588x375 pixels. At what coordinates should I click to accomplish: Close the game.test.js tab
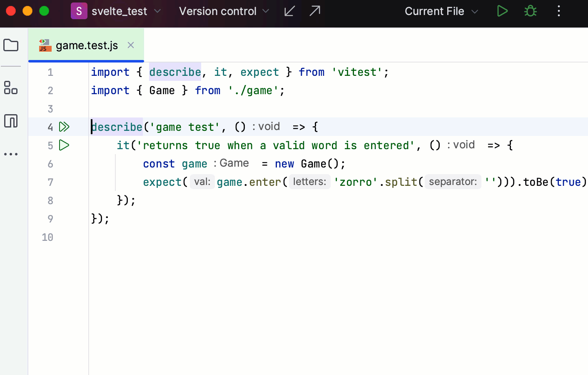point(130,45)
